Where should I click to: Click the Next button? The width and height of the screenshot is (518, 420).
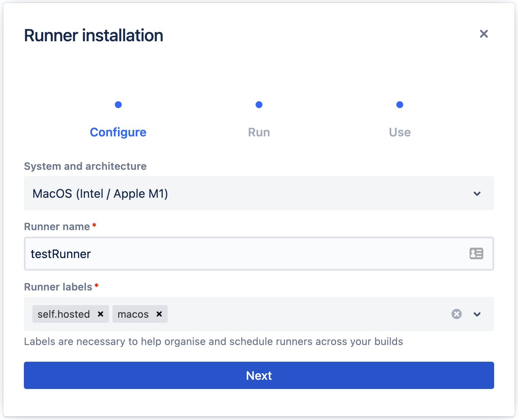[x=259, y=375]
